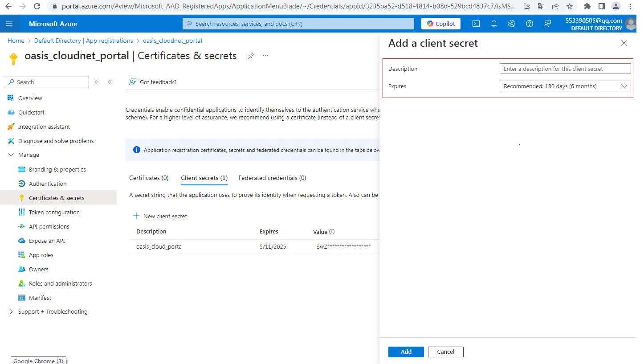Click the Google Chrome (3) taskbar tooltip

click(38, 360)
